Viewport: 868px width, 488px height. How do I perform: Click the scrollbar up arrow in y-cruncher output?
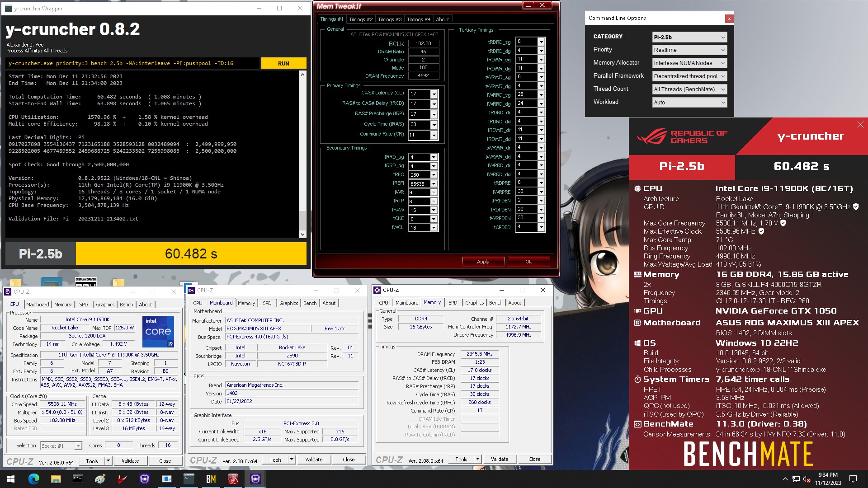point(302,74)
